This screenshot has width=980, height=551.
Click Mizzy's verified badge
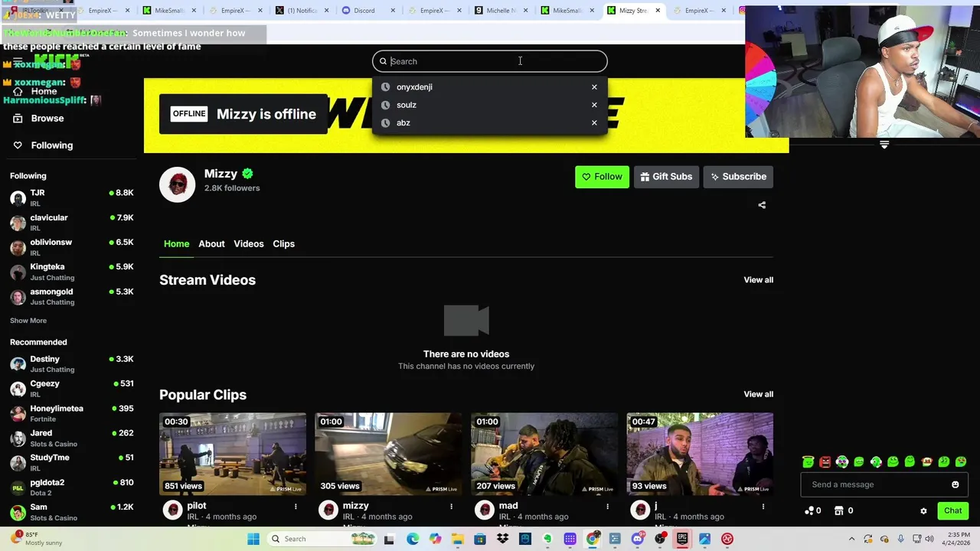tap(247, 174)
